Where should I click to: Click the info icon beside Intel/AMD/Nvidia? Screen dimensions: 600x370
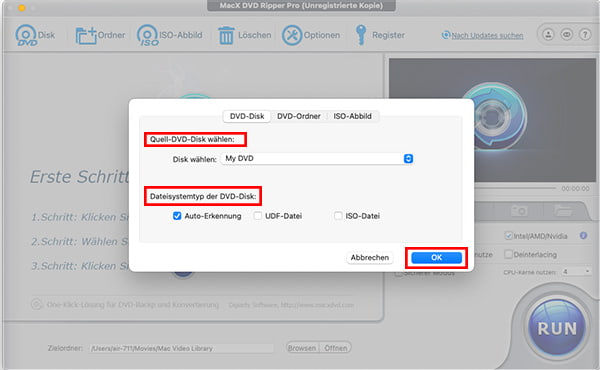(583, 236)
